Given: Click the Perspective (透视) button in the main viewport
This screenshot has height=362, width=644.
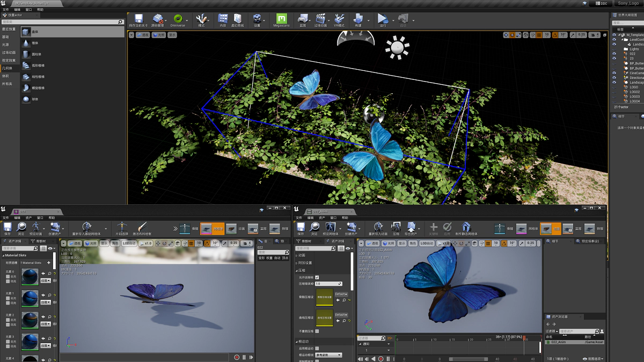Looking at the screenshot, I should (x=143, y=35).
